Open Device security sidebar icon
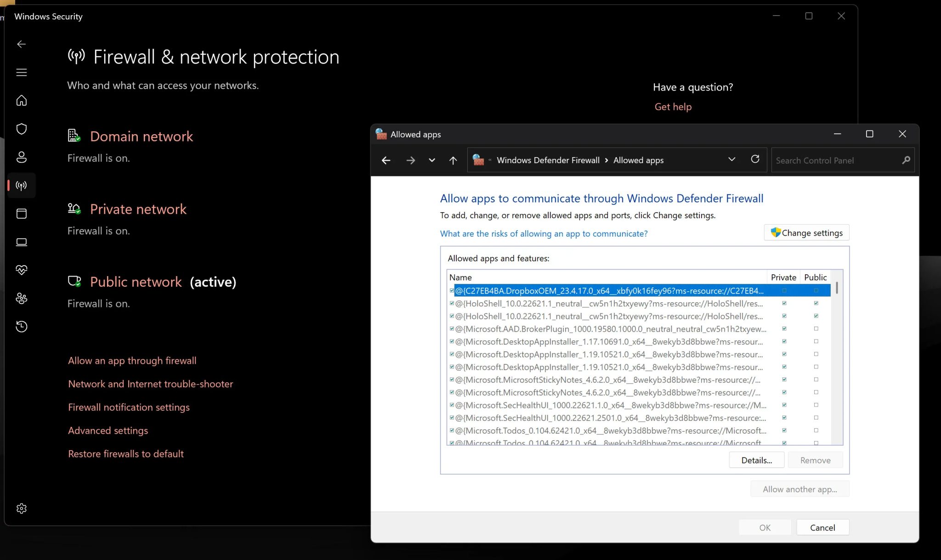Viewport: 941px width, 560px height. pyautogui.click(x=22, y=242)
